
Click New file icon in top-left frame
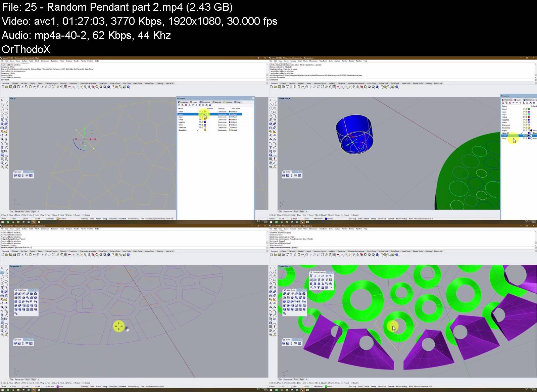click(3, 87)
